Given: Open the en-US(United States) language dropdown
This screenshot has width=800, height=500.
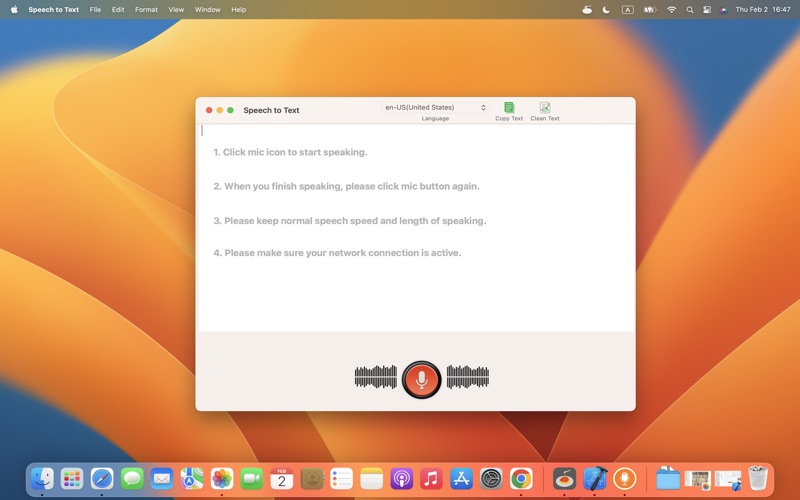Looking at the screenshot, I should pos(435,108).
